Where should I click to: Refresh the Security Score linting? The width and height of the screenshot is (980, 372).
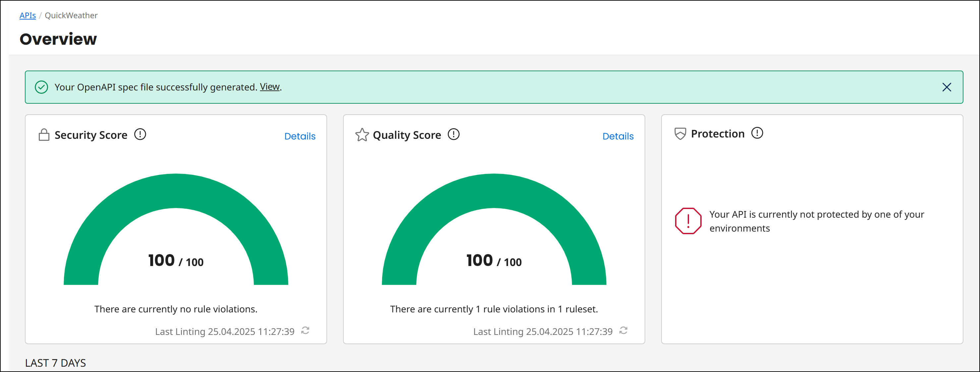point(306,331)
